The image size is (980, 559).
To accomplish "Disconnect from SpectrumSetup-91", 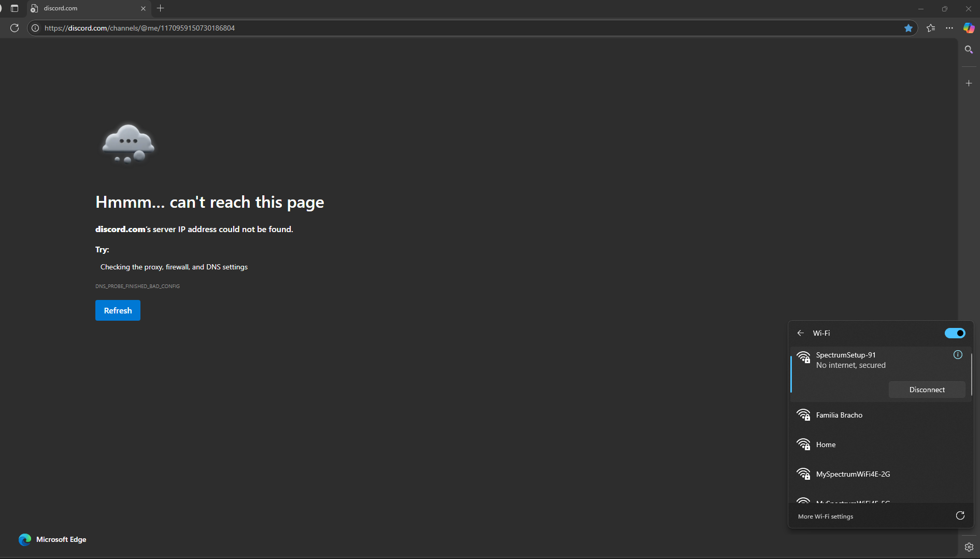I will pos(927,389).
